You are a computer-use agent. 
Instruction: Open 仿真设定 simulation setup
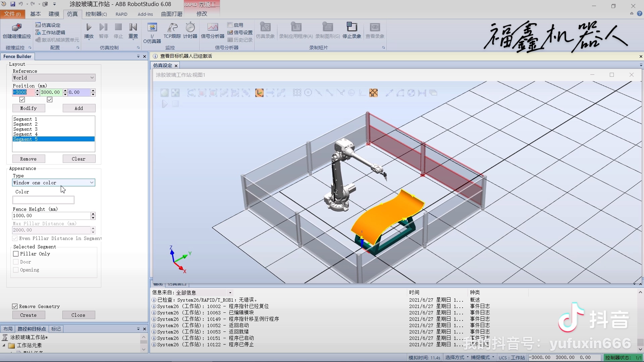48,25
